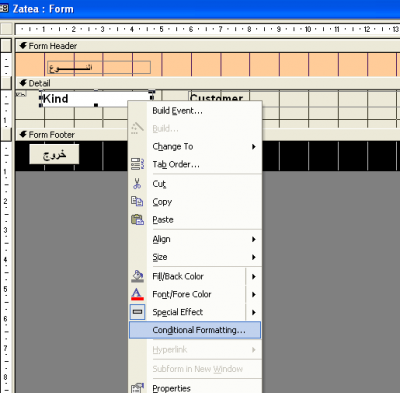Select Properties in the context menu
Image resolution: width=400 pixels, height=393 pixels.
tap(195, 388)
